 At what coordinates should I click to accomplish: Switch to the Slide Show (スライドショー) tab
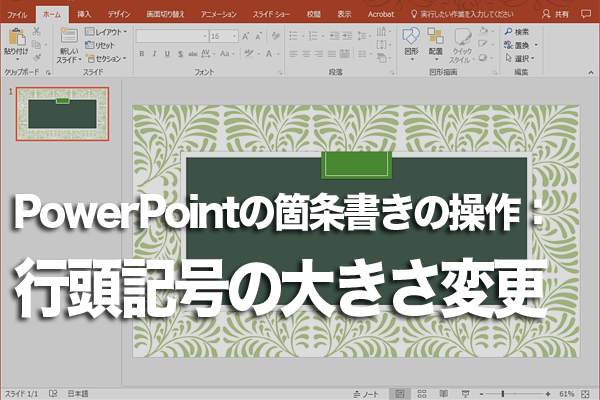point(271,15)
